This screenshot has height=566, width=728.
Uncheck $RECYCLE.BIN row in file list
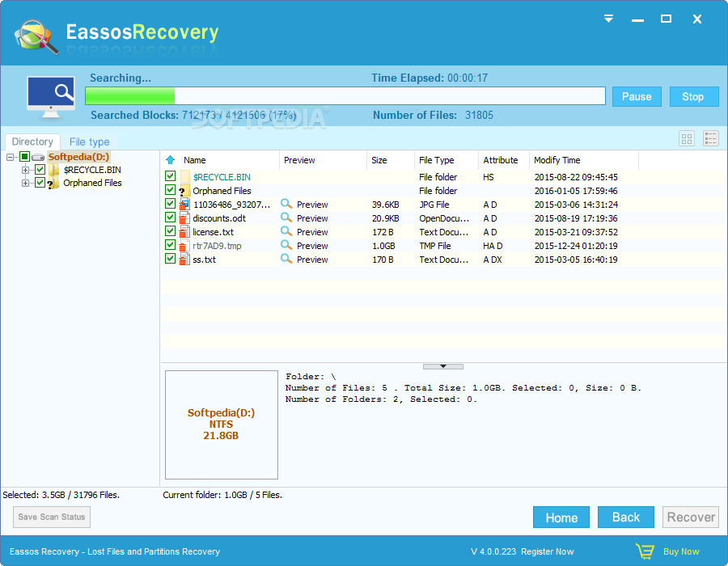171,175
